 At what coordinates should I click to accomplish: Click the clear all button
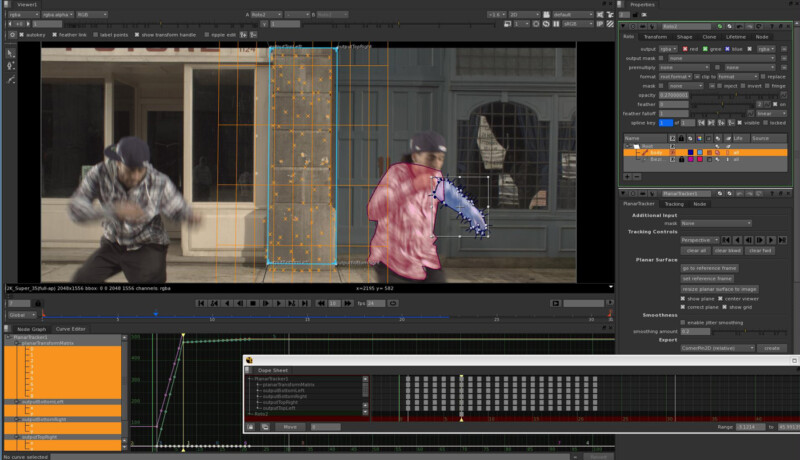click(696, 250)
